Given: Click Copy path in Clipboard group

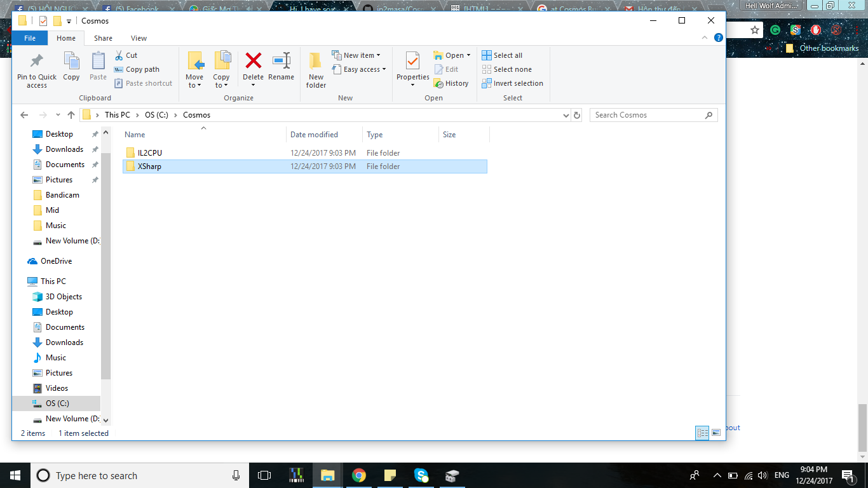Looking at the screenshot, I should 137,69.
